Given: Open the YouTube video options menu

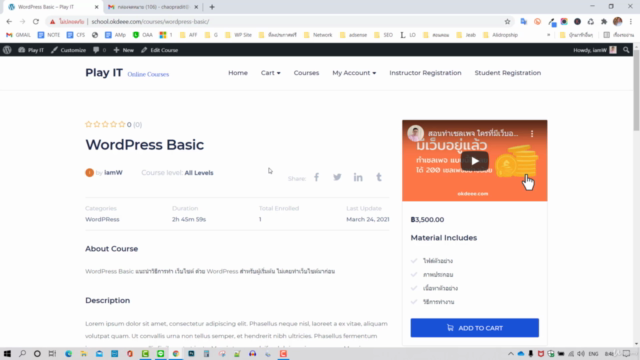Looking at the screenshot, I should (532, 133).
